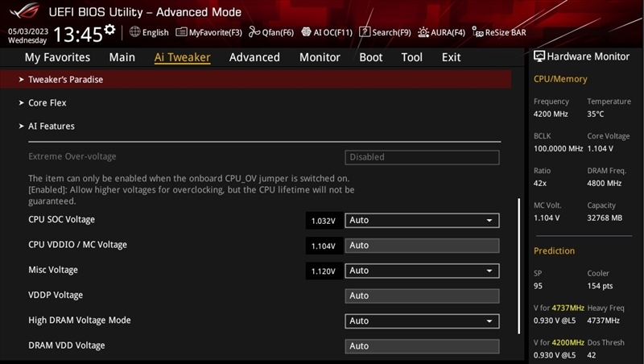This screenshot has width=644, height=364.
Task: Switch to the Boot tab
Action: pyautogui.click(x=371, y=57)
